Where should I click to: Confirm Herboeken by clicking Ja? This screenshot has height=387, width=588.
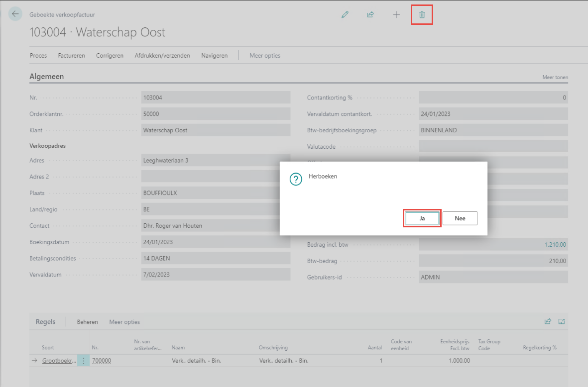422,218
